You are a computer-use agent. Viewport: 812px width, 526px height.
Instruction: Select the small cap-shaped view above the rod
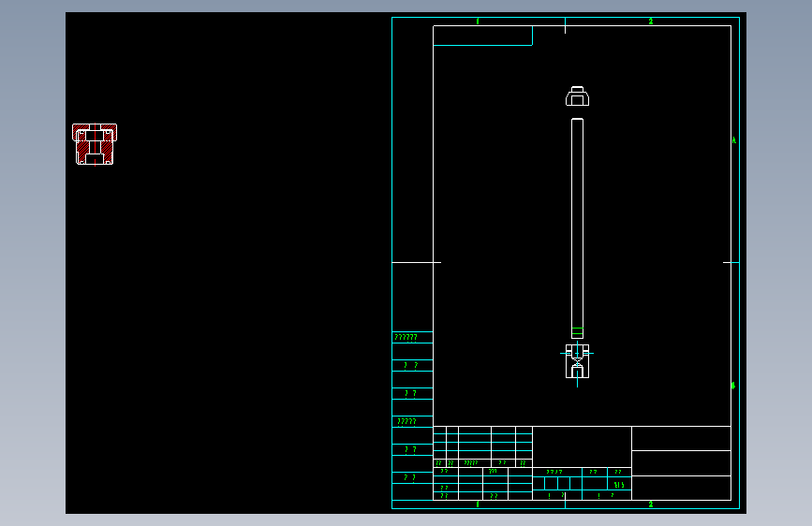[577, 96]
